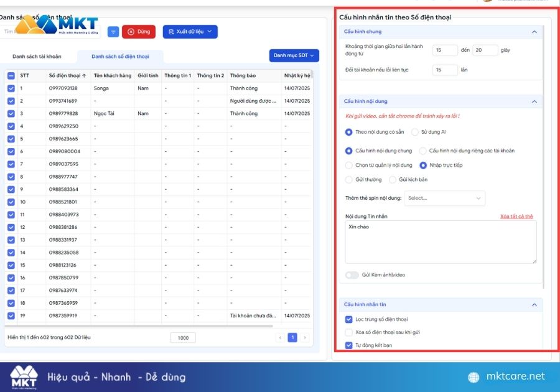Click the Nội dung Tin nhắn text area

pos(441,242)
